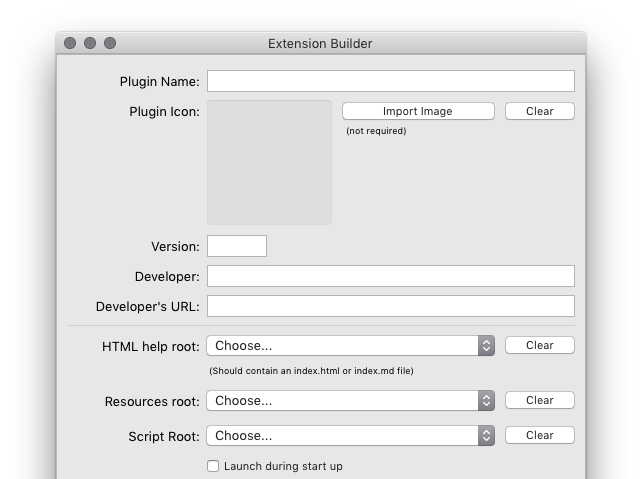The width and height of the screenshot is (642, 479).
Task: Minimize the Extension Builder window
Action: tap(90, 43)
